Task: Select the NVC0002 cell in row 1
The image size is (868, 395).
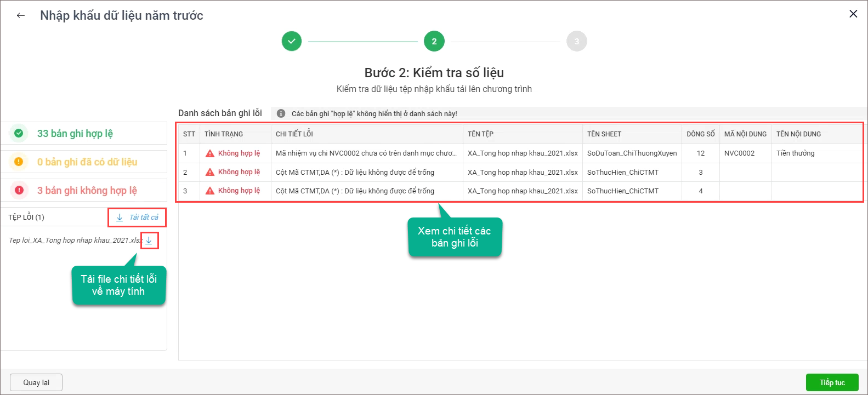Action: coord(739,153)
